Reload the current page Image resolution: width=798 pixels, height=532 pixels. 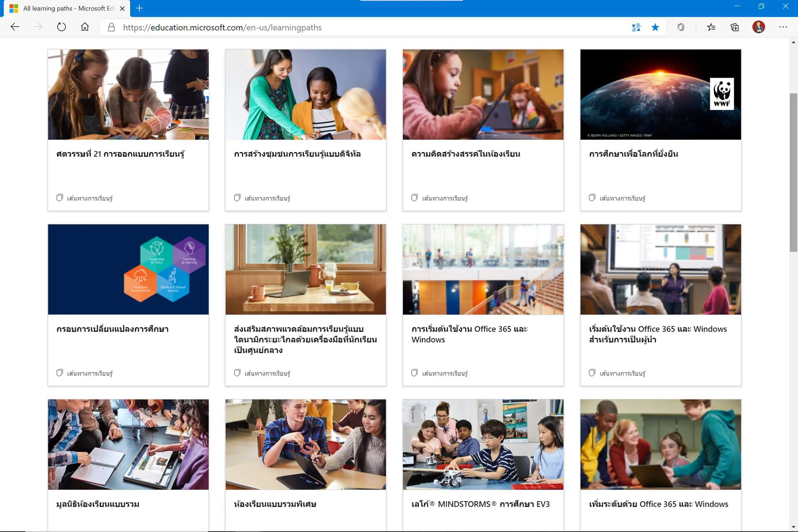tap(61, 27)
